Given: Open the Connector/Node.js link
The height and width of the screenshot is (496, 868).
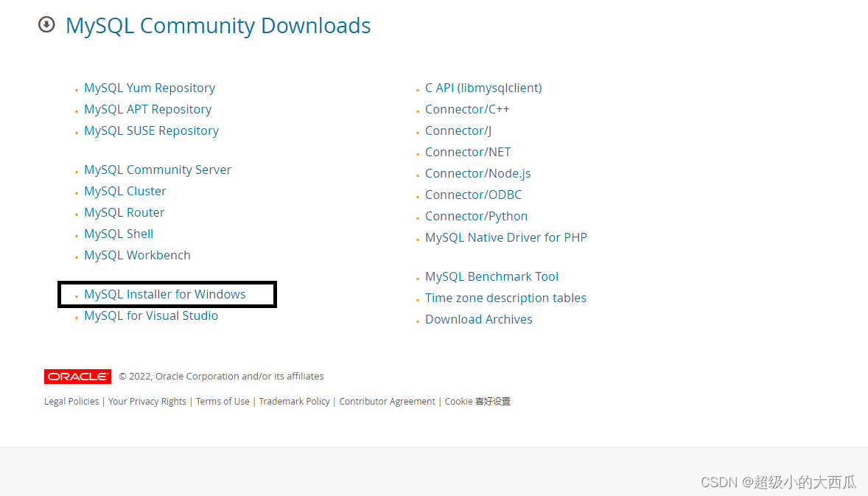Looking at the screenshot, I should coord(477,173).
